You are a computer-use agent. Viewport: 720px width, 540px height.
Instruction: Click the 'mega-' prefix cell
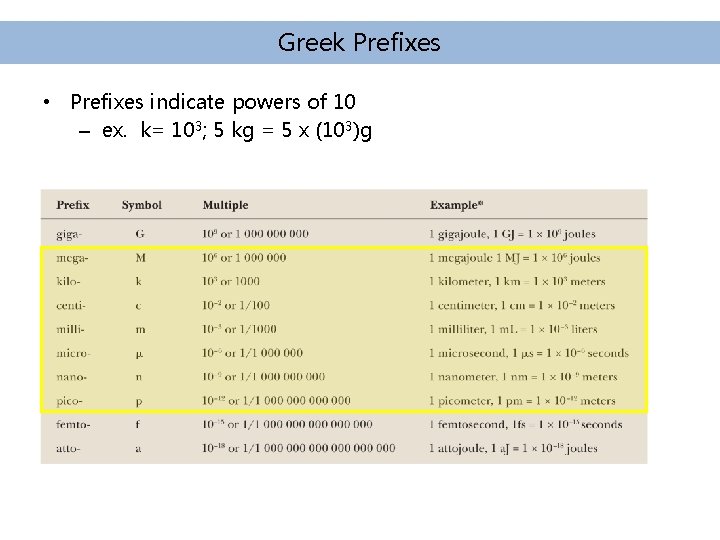[x=72, y=258]
